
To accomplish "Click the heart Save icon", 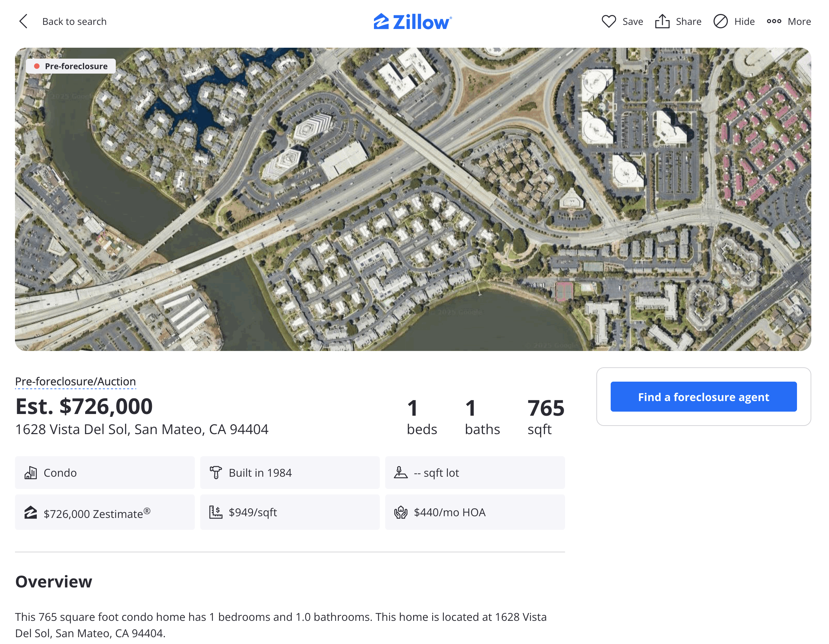I will pyautogui.click(x=608, y=21).
